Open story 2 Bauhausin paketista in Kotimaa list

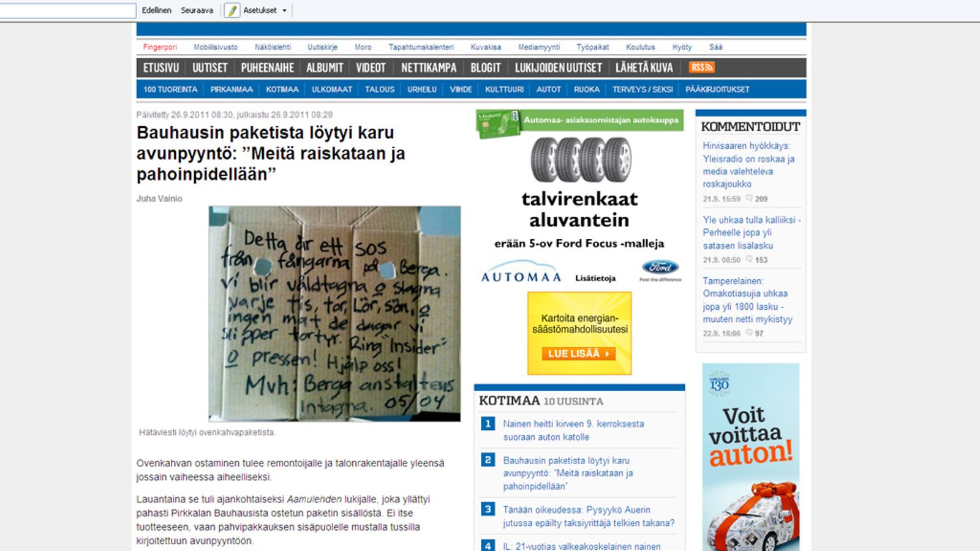pos(568,473)
